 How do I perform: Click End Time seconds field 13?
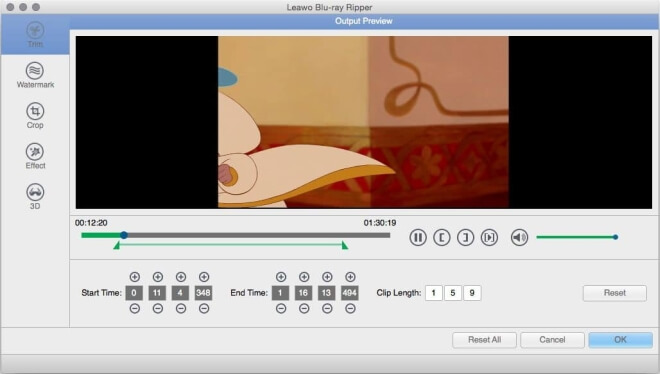(327, 293)
